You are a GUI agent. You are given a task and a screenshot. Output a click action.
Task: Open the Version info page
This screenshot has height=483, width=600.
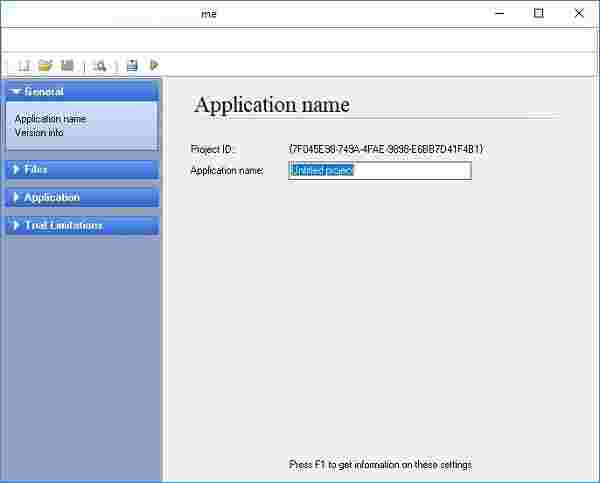point(39,132)
